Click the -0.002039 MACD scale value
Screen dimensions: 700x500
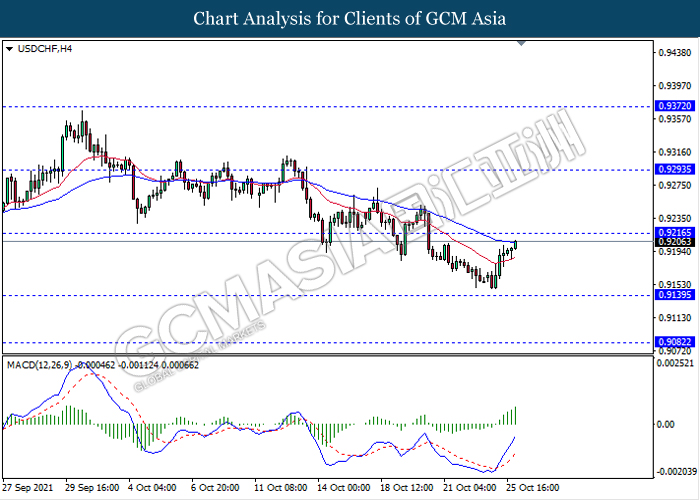click(x=676, y=472)
